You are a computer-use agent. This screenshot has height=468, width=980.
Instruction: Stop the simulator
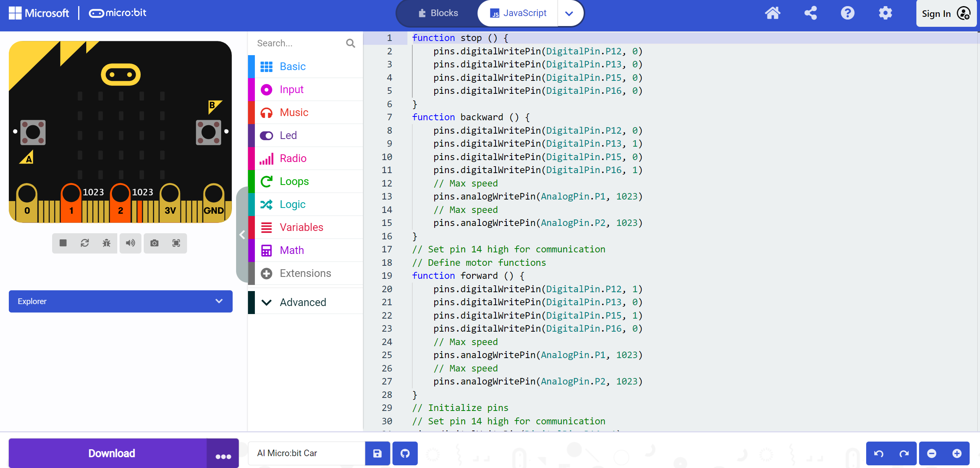point(63,243)
